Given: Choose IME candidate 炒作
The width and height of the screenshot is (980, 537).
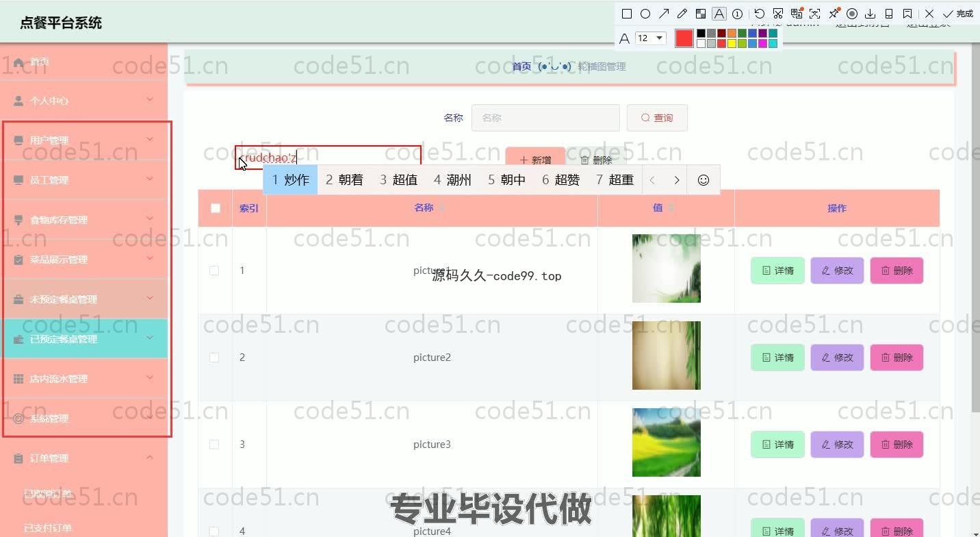Looking at the screenshot, I should click(x=291, y=180).
